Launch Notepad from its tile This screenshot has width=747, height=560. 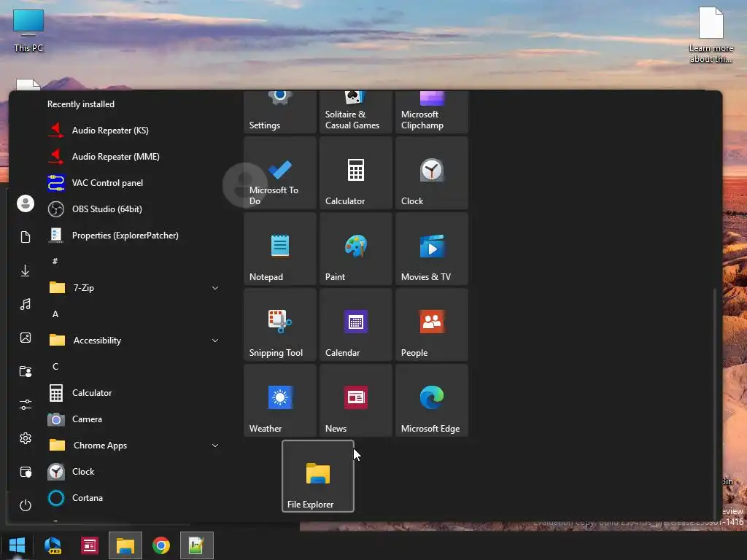pyautogui.click(x=280, y=249)
